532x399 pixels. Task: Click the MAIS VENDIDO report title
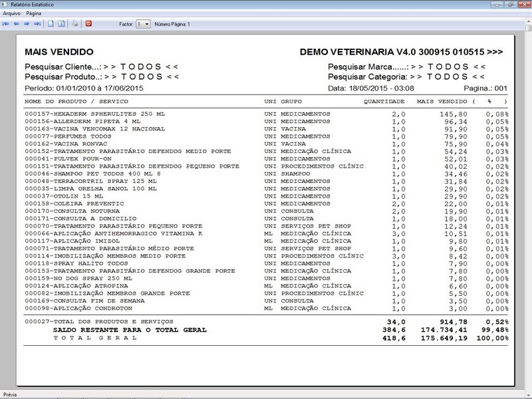59,52
